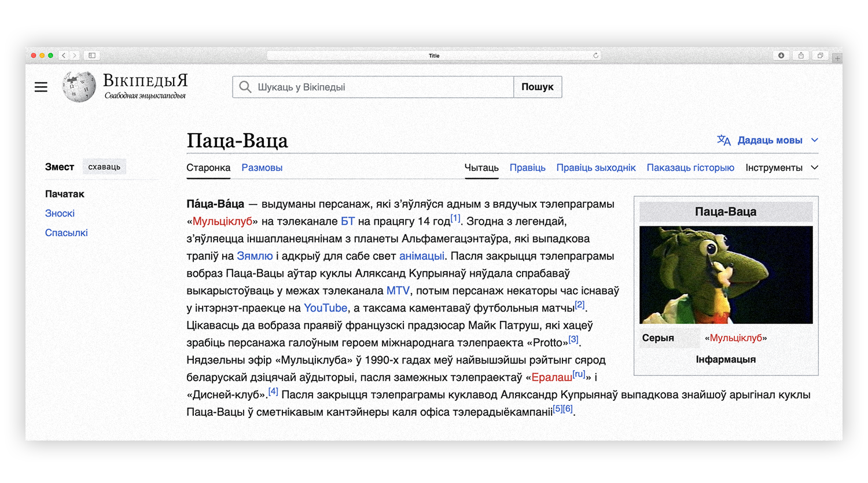Open Правіць зыходнік tab
Viewport: 868px width, 483px height.
(596, 167)
